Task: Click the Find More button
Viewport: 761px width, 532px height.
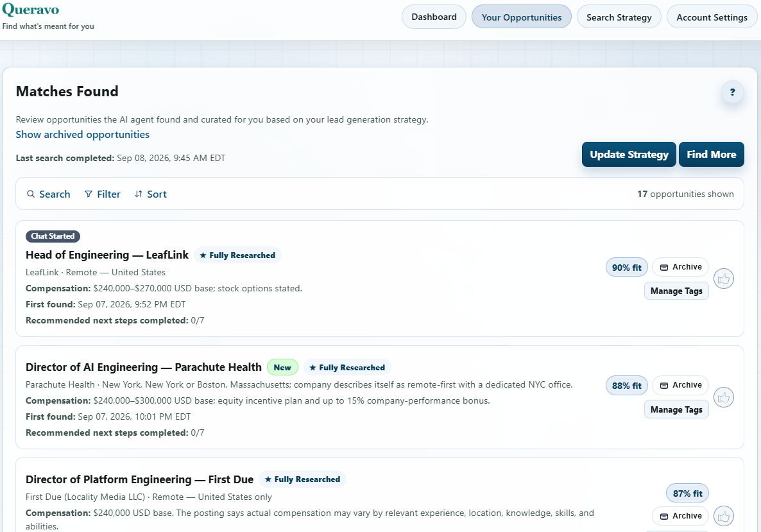Action: [x=712, y=155]
